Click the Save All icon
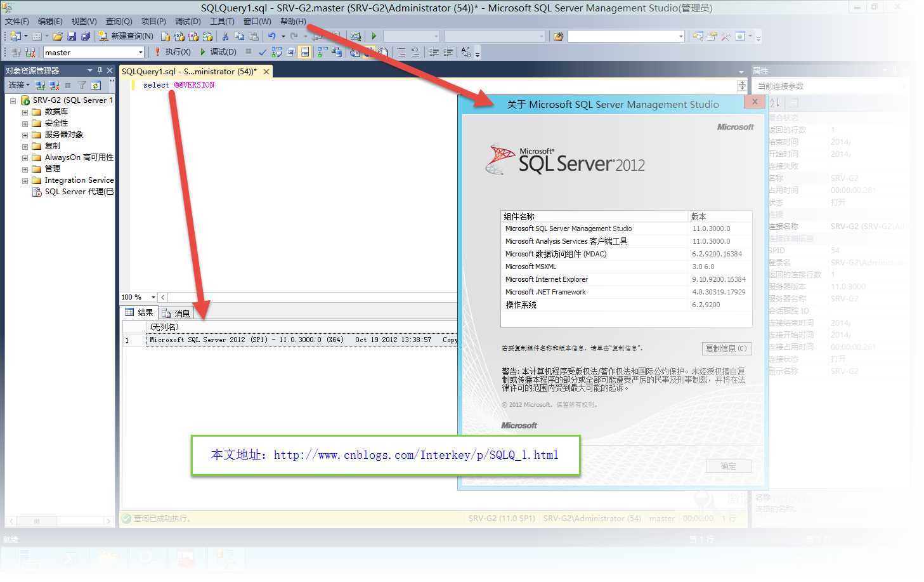This screenshot has height=582, width=924. pos(86,36)
